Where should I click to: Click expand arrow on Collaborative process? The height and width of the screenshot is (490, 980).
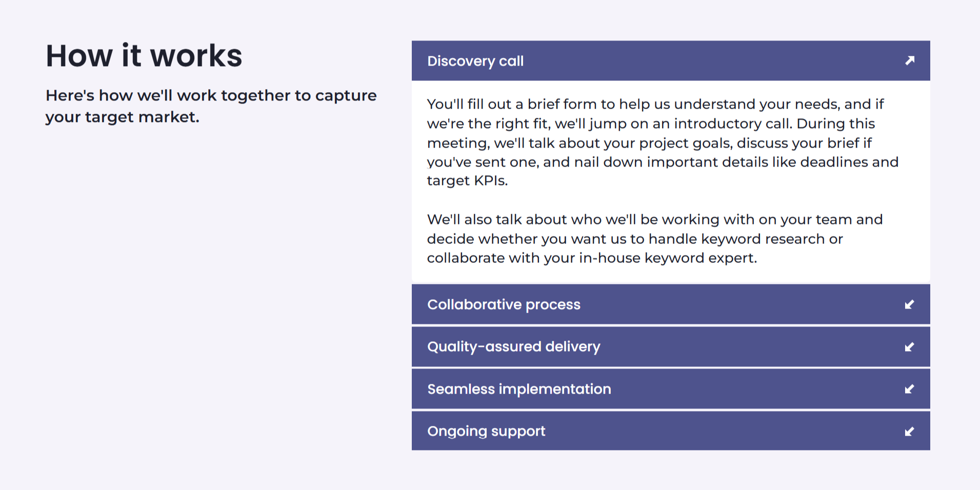[909, 304]
